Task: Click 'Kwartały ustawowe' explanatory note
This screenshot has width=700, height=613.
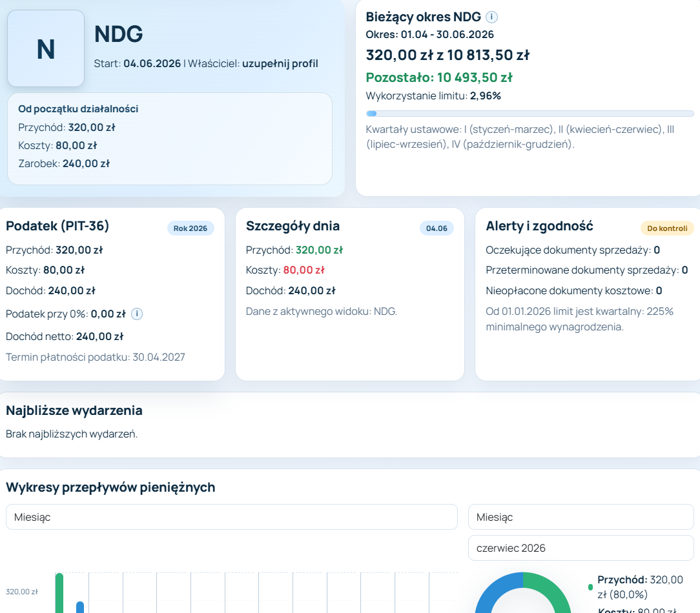Action: pyautogui.click(x=520, y=137)
